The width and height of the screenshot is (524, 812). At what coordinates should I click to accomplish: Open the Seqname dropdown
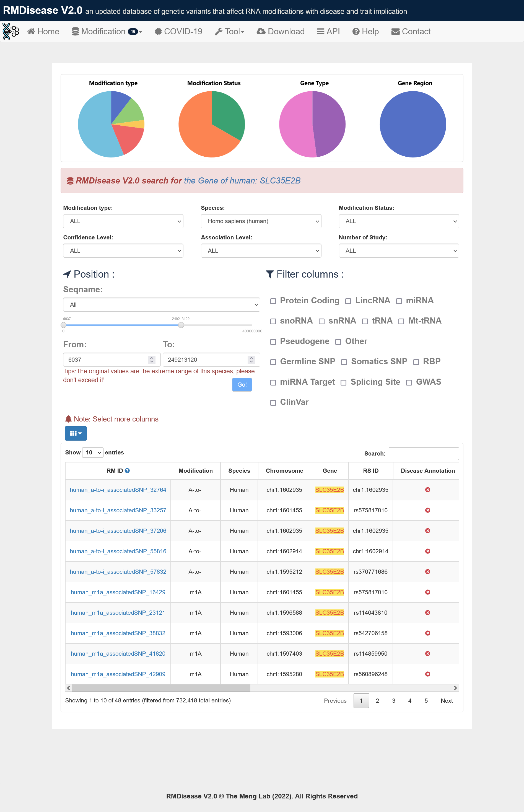coord(162,305)
